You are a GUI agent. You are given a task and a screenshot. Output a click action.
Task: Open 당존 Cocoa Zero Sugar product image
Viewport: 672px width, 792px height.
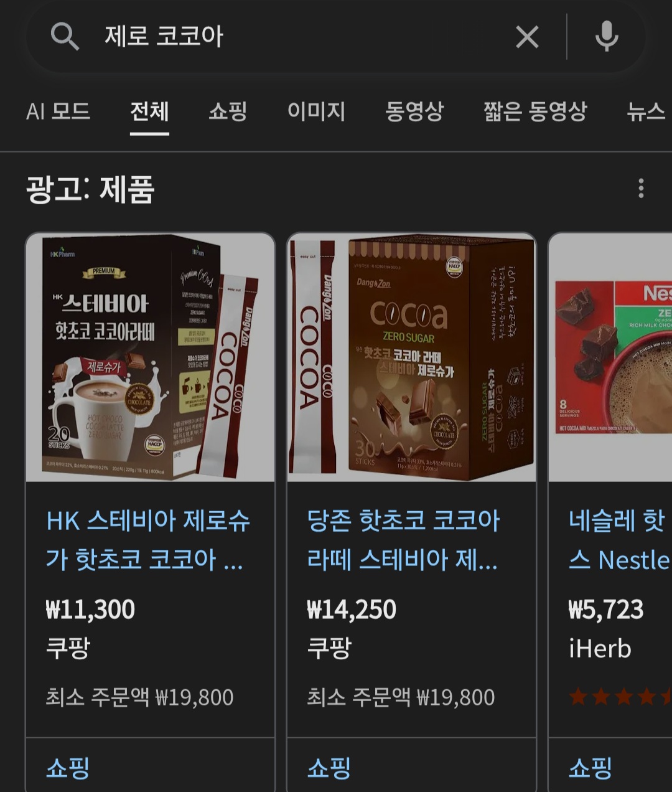(x=411, y=357)
